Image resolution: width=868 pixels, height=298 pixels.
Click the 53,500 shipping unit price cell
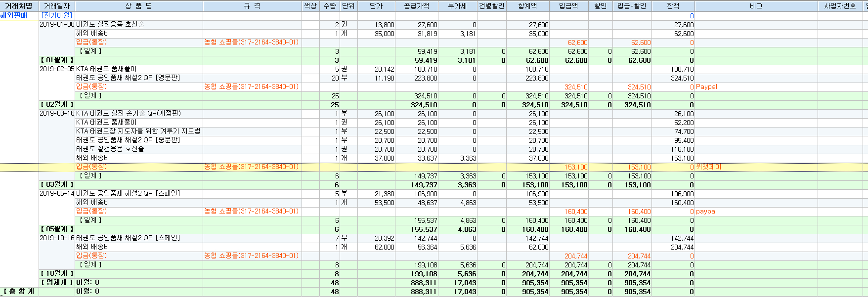[x=376, y=203]
